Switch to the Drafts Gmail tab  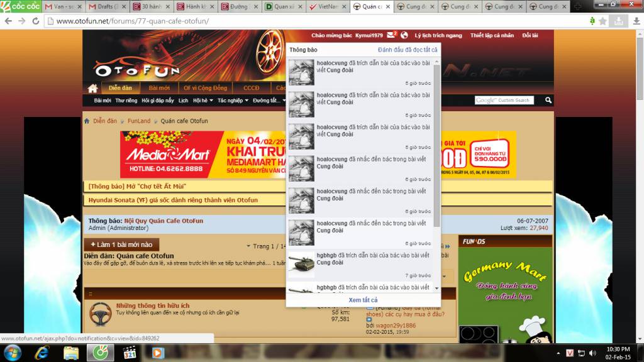[x=107, y=6]
